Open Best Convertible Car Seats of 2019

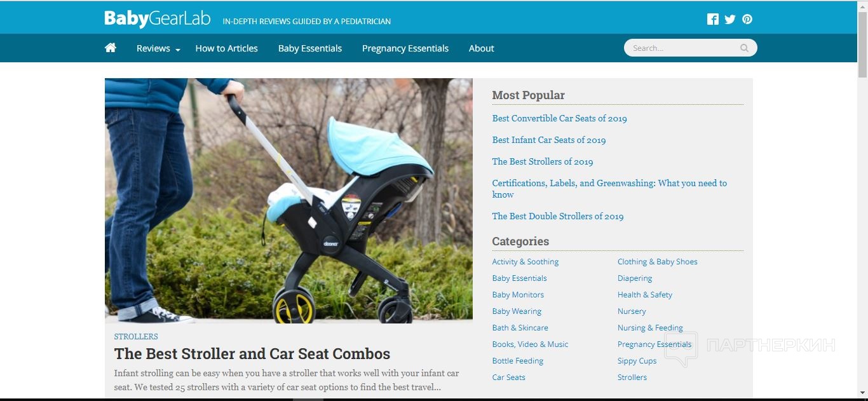[x=560, y=118]
